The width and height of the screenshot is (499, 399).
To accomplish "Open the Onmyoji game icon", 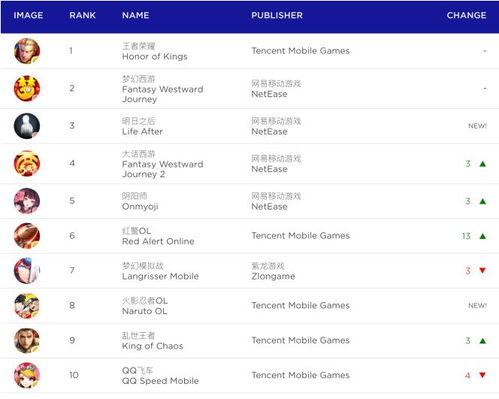I will [x=27, y=201].
